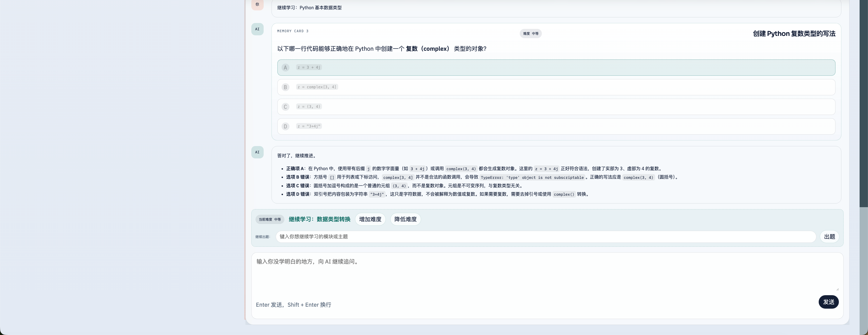
Task: Click the 降低难度 button
Action: click(405, 220)
